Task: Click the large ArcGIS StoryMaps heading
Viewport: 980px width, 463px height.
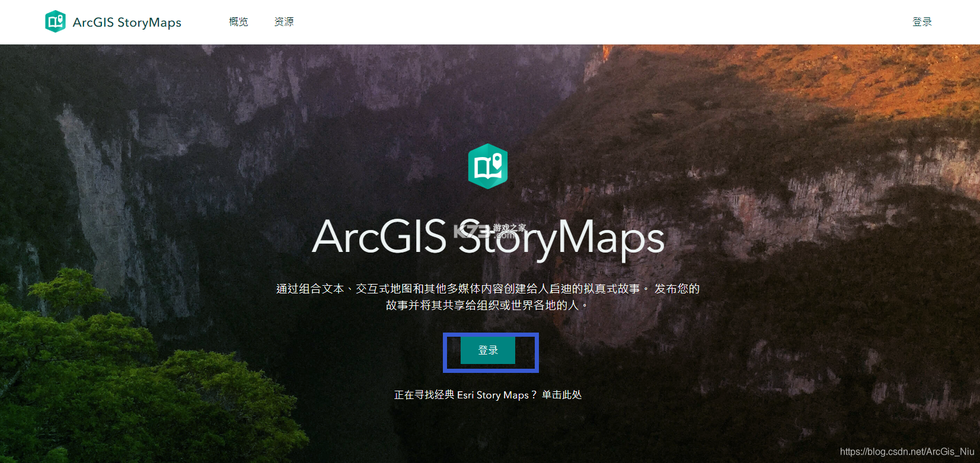Action: [488, 238]
